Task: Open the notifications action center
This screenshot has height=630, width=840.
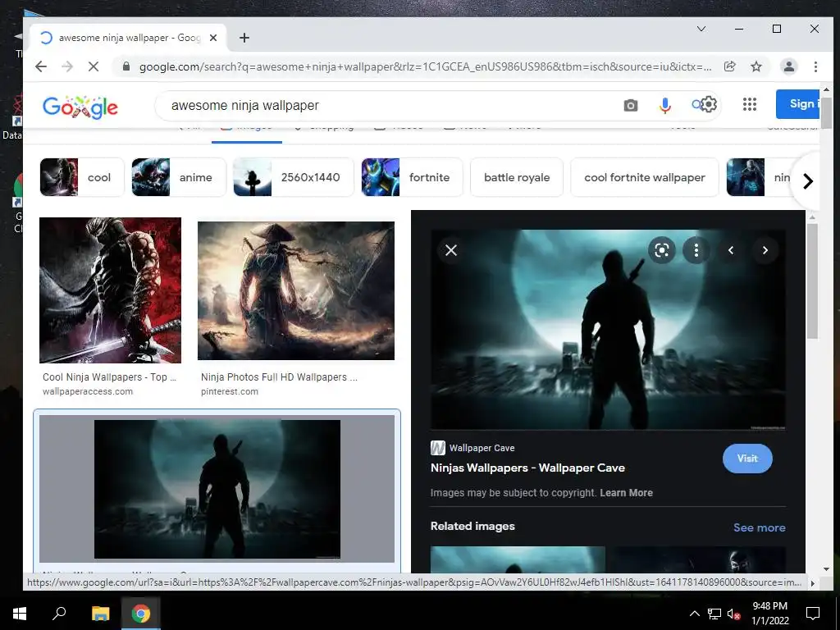Action: click(813, 614)
